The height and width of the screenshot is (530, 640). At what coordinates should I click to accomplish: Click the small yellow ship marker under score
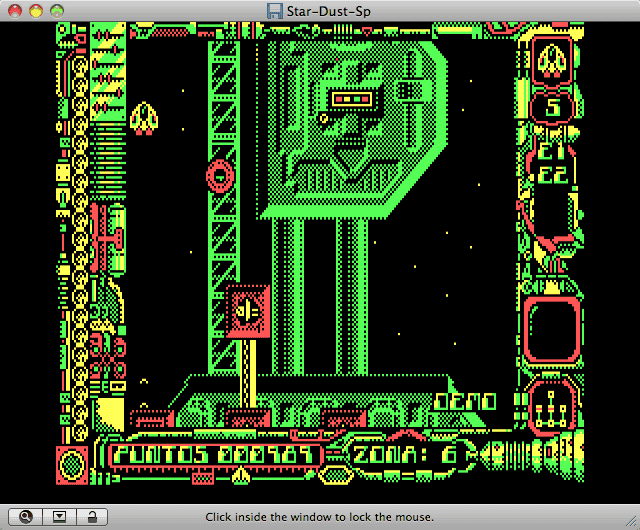[x=241, y=474]
